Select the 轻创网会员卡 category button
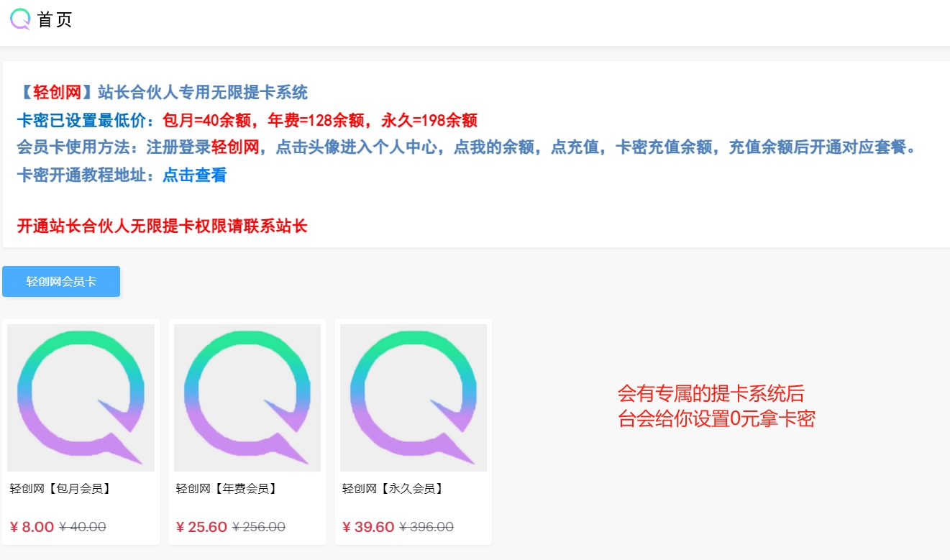This screenshot has height=560, width=950. [61, 281]
